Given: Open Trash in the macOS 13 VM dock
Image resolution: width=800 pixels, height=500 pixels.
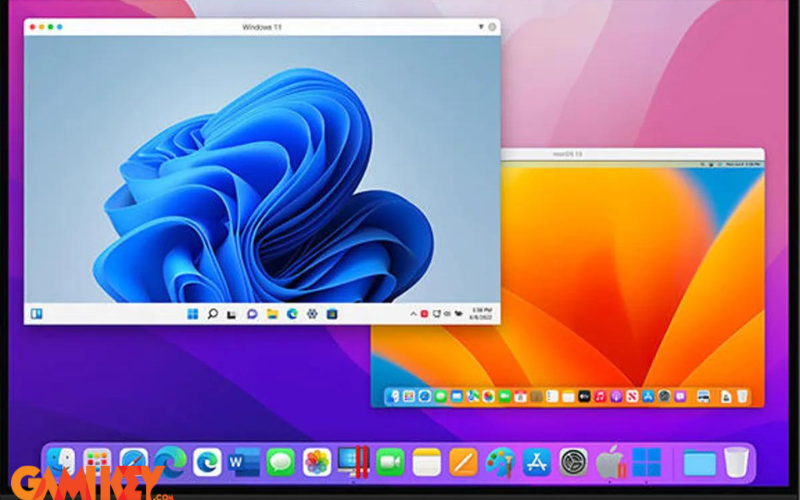Looking at the screenshot, I should coord(742,396).
